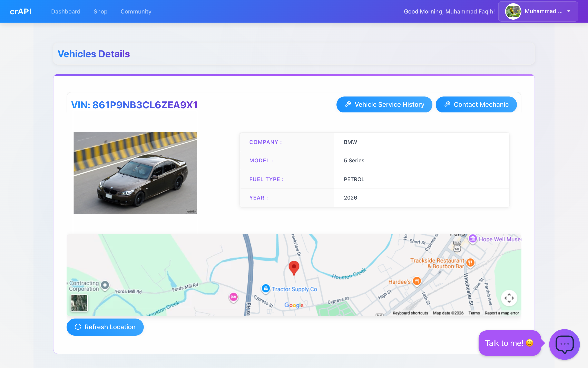Open map Keyboard shortcuts
Image resolution: width=588 pixels, height=368 pixels.
pyautogui.click(x=410, y=313)
